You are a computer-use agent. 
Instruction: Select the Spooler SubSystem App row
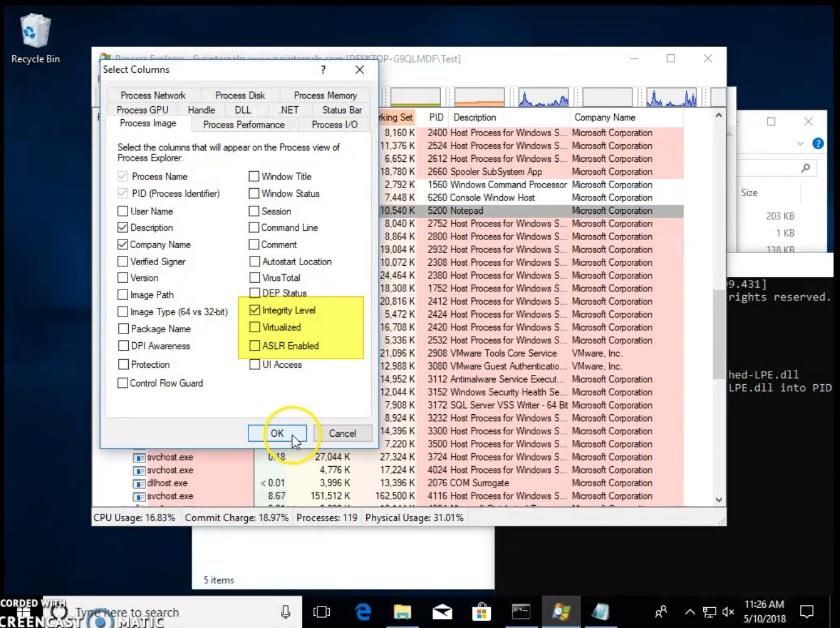click(531, 172)
